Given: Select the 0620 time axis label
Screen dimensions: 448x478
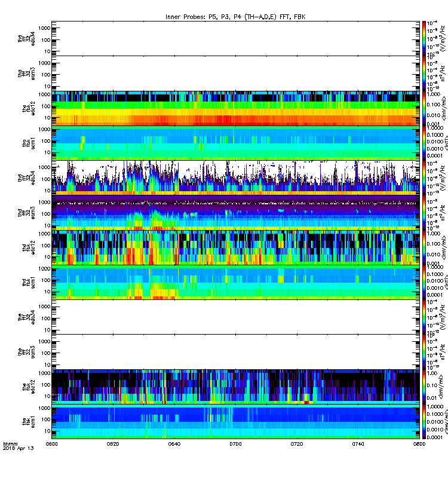Looking at the screenshot, I should [113, 443].
